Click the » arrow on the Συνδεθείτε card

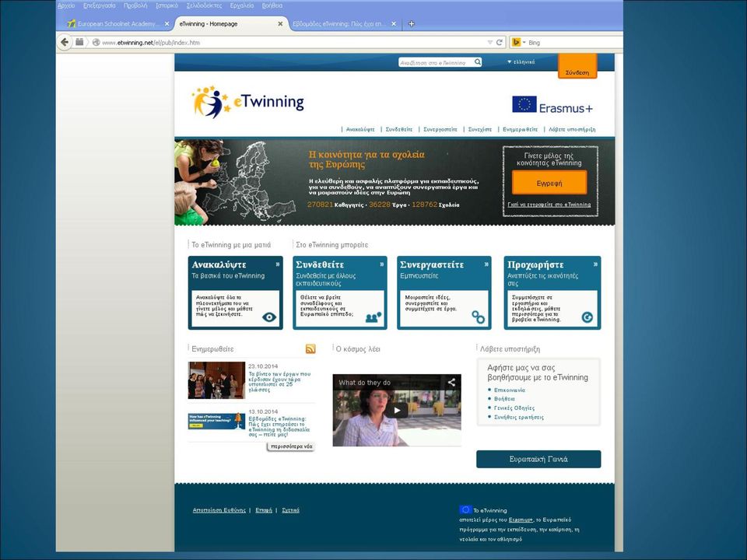pos(381,264)
